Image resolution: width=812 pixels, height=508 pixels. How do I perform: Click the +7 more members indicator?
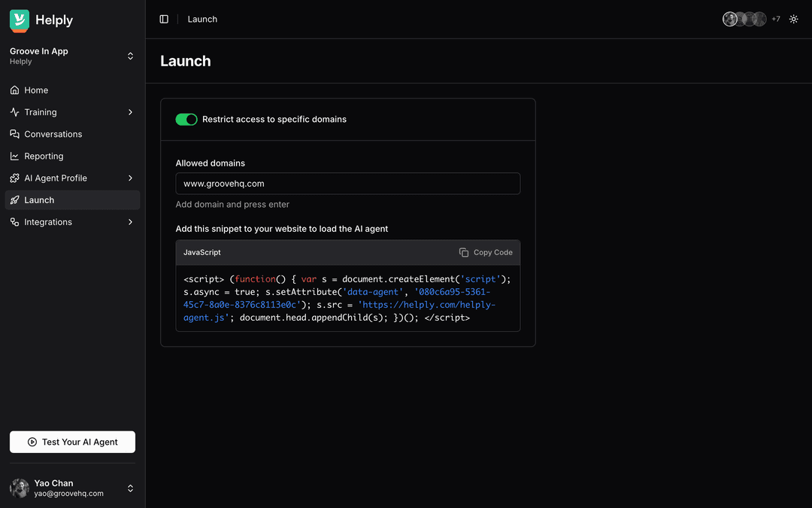pyautogui.click(x=776, y=19)
